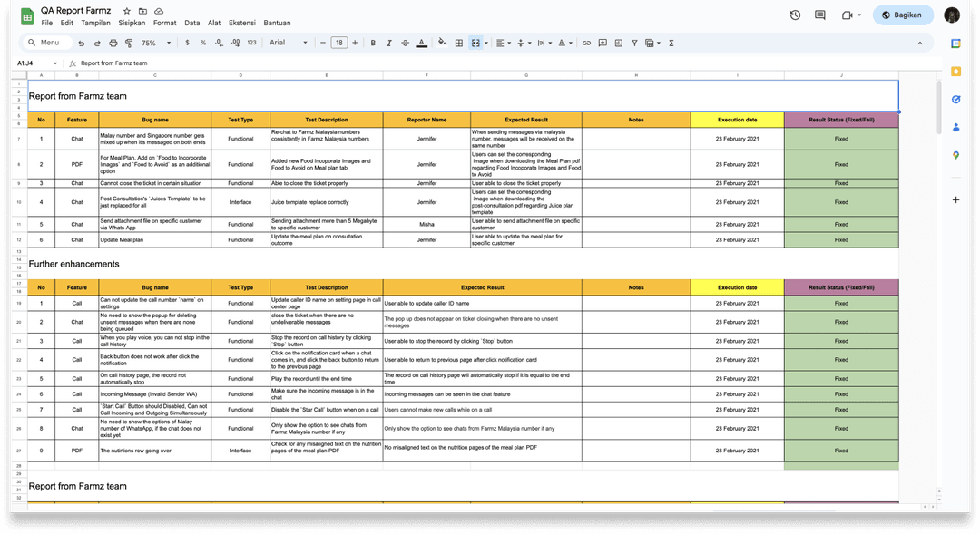Open Google Tasks side panel
Screen dimensions: 980x534
(955, 100)
